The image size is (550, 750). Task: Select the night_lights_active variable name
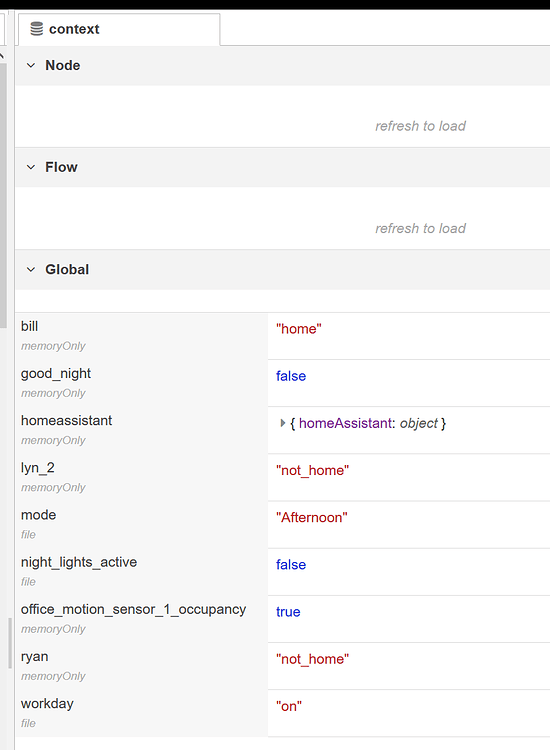click(78, 562)
